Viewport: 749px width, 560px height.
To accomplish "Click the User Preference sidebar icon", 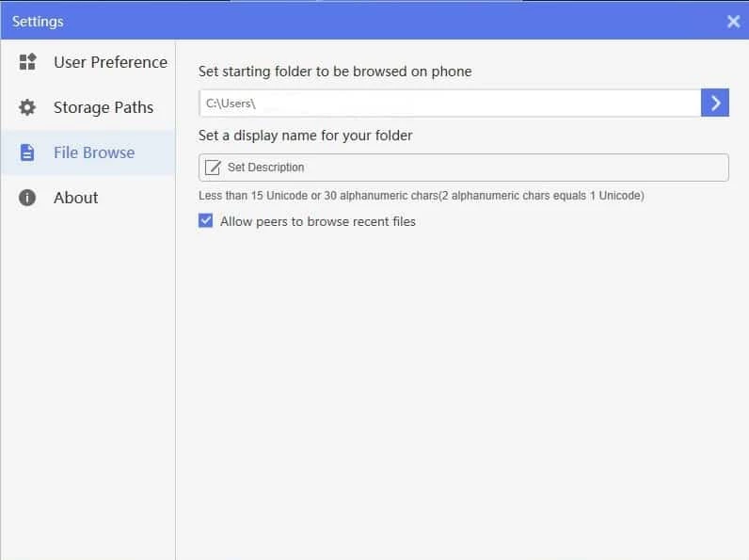I will (x=27, y=62).
